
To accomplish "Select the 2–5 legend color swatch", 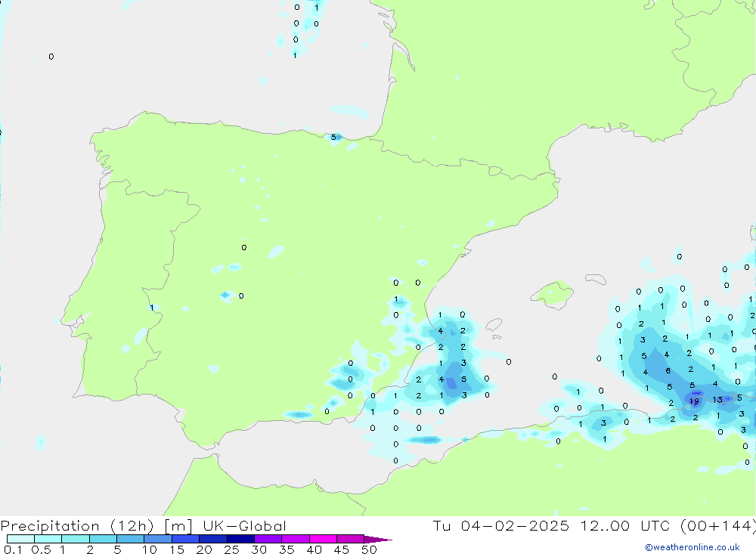I will [x=103, y=539].
